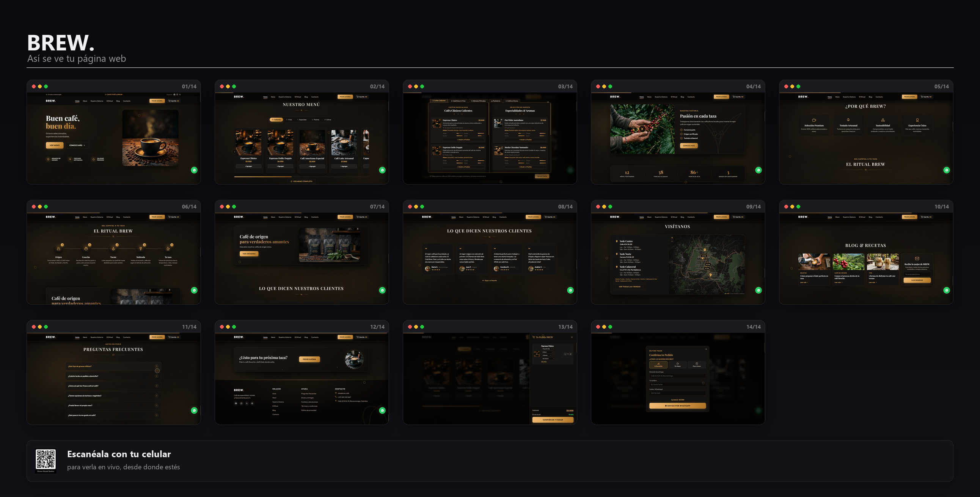Viewport: 980px width, 497px height.
Task: Click the X social icon in the 12/14 footer
Action: coord(247,403)
